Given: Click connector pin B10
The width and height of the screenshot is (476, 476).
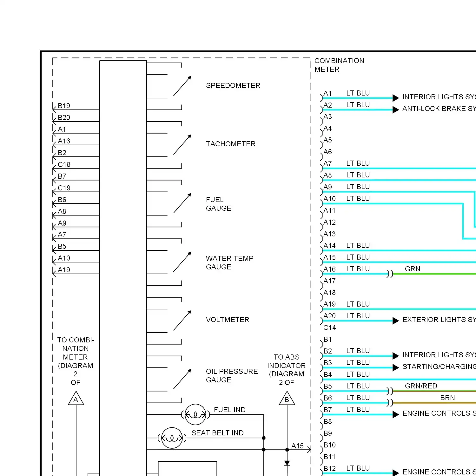Looking at the screenshot, I should [x=329, y=445].
